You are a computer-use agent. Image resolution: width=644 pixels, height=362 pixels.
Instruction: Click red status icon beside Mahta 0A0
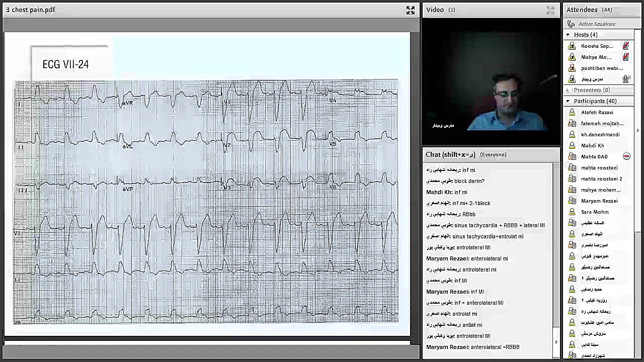(626, 156)
